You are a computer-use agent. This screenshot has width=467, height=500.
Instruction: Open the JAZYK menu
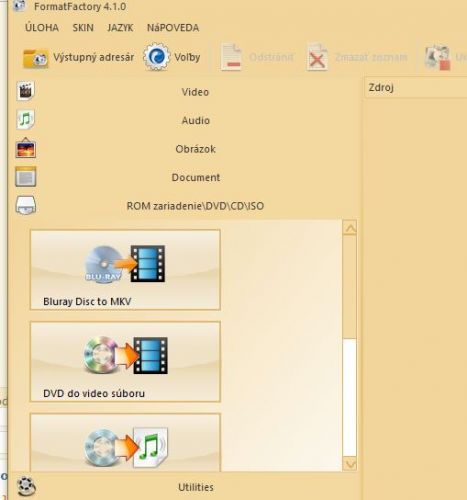tap(120, 28)
